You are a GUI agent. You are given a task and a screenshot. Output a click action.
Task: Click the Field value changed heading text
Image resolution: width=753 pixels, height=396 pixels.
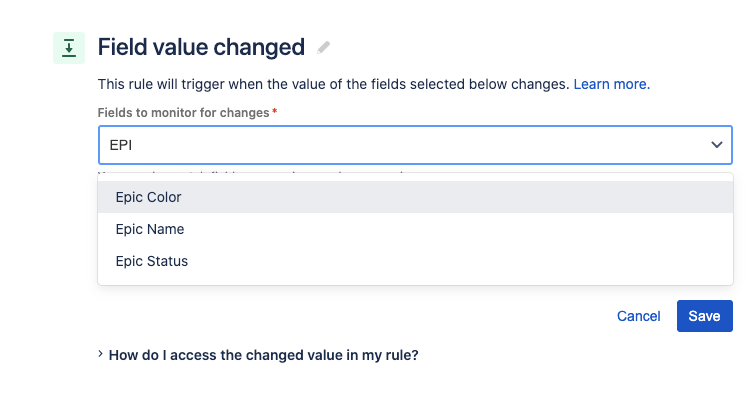[x=201, y=47]
